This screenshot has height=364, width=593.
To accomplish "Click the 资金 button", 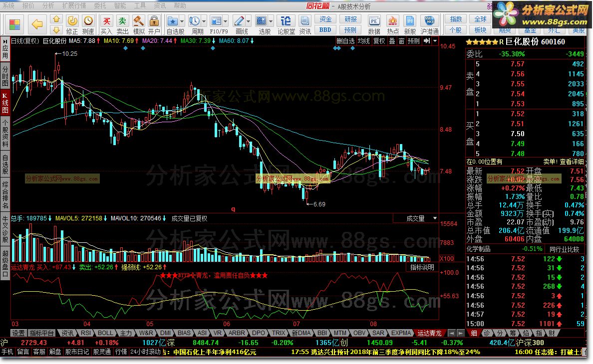I will pos(325,19).
